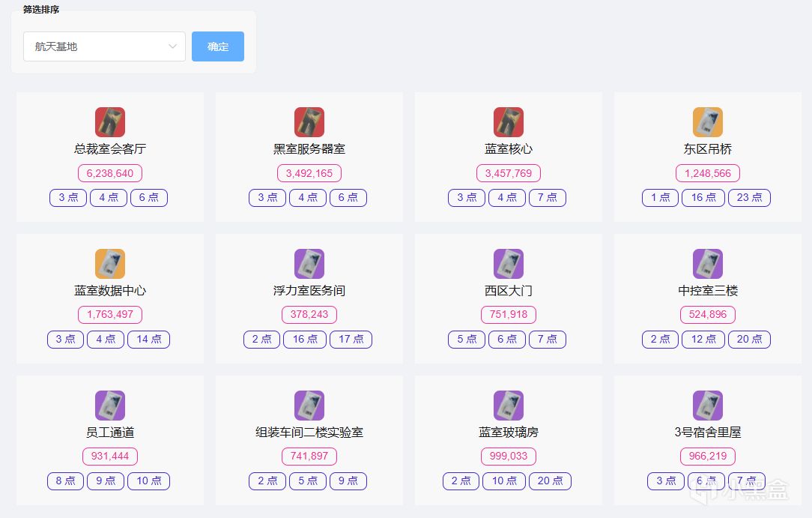Select the 17 点 tag under 浮力室医务间

351,340
